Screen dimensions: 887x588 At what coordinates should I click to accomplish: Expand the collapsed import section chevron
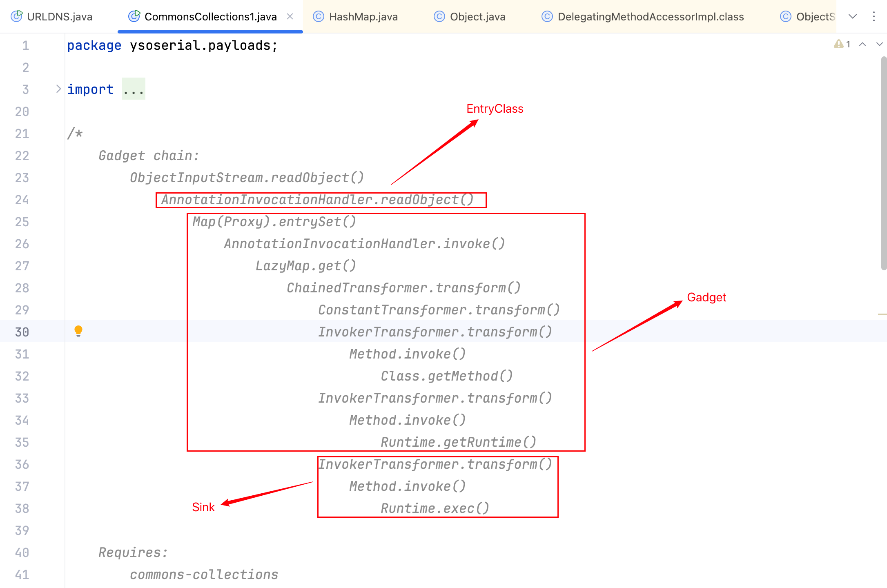58,89
